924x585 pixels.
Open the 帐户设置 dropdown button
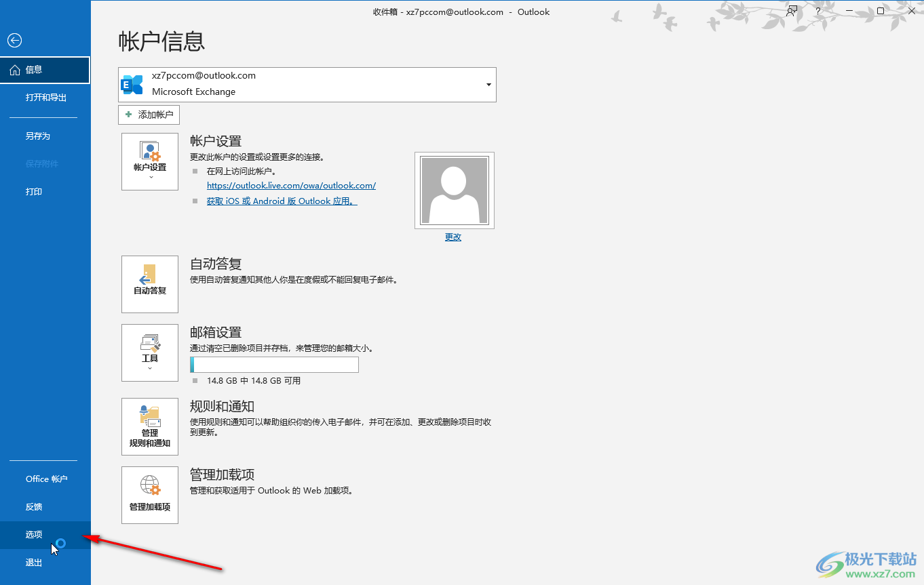coord(150,161)
